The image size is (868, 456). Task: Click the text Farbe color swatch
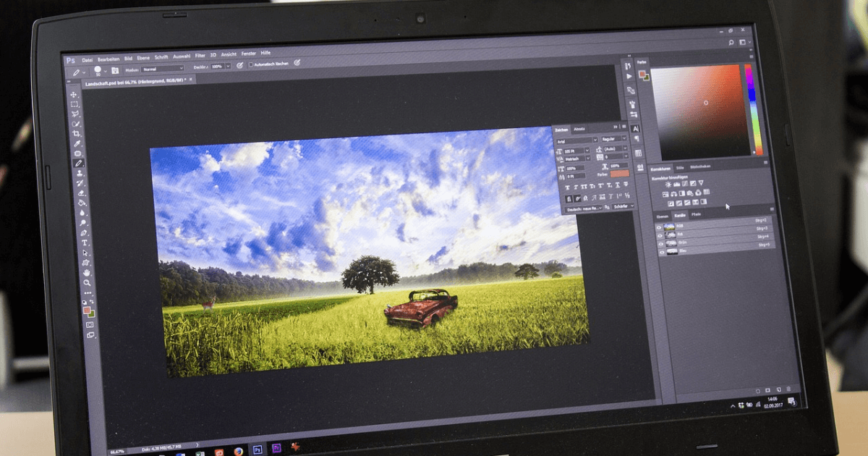click(620, 174)
